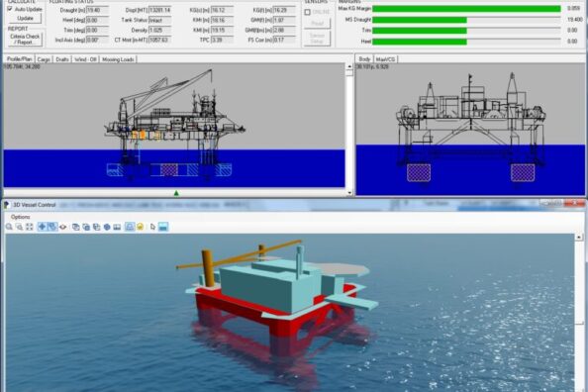This screenshot has width=588, height=392.
Task: Select the fit-to-window extents icon
Action: tap(30, 227)
